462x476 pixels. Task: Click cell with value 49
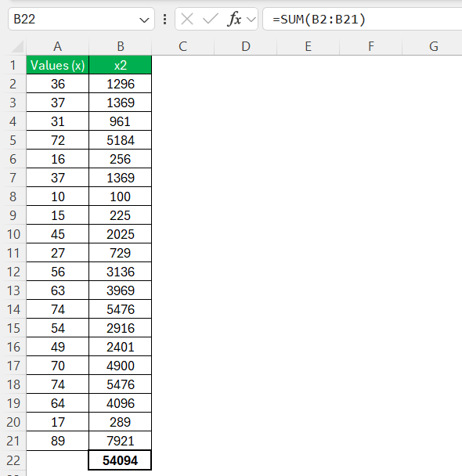(58, 347)
